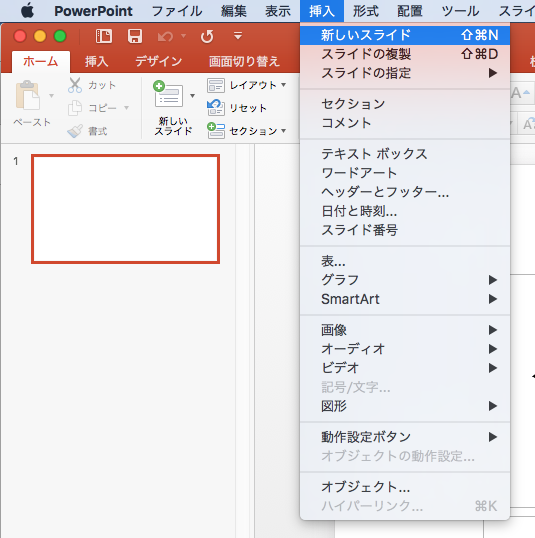The height and width of the screenshot is (538, 535).
Task: Select slide 1 thumbnail
Action: click(125, 209)
